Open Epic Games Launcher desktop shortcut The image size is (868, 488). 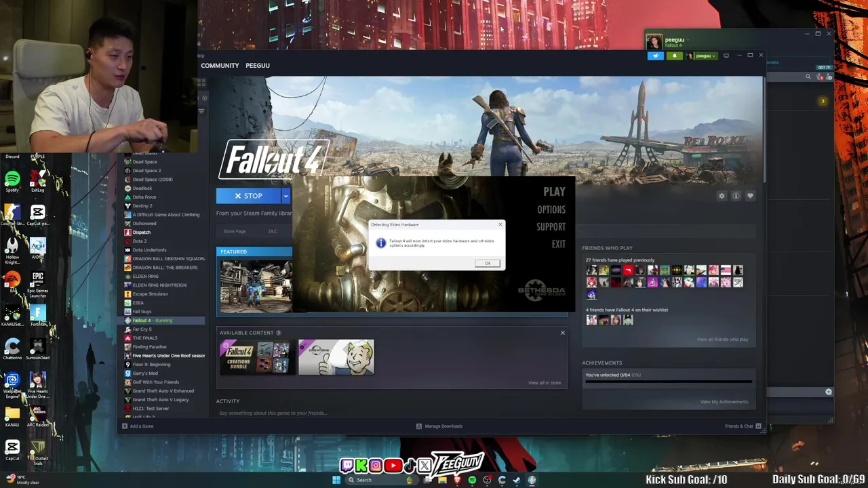tap(38, 285)
